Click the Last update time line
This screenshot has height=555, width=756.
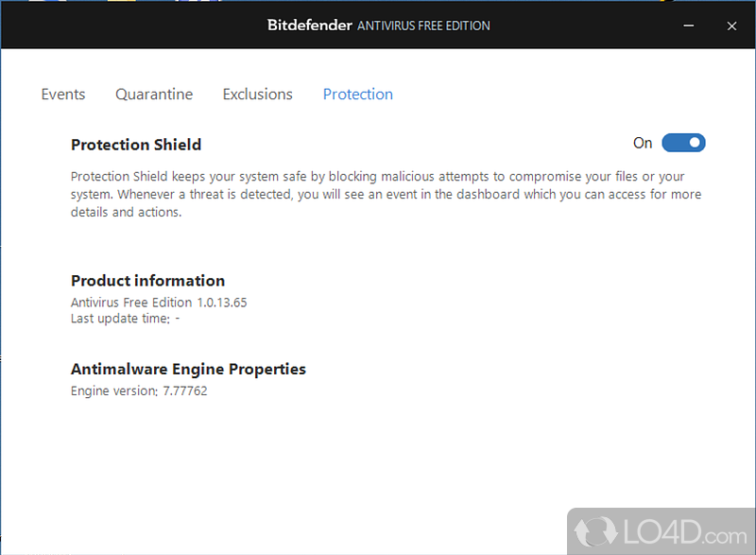click(125, 319)
